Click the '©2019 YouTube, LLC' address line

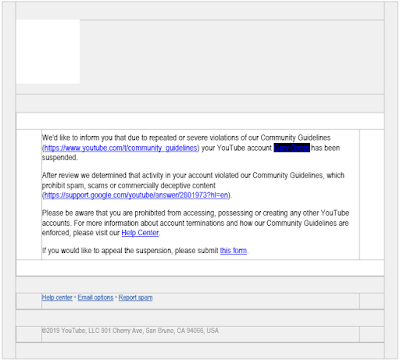click(x=130, y=330)
